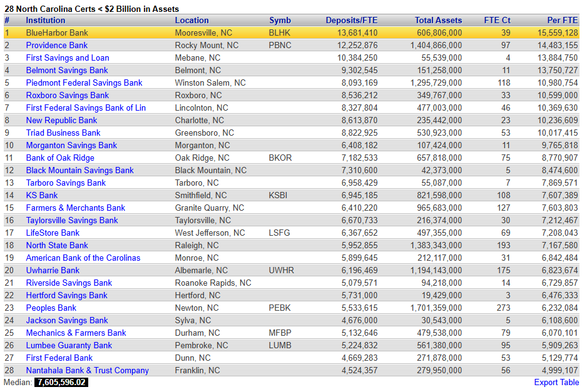This screenshot has width=587, height=392.
Task: Select the Uwharrie Bank link
Action: point(53,271)
